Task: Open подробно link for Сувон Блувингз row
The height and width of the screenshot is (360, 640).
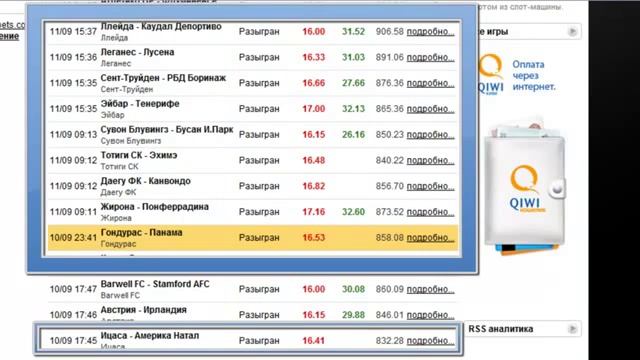Action: click(x=430, y=134)
